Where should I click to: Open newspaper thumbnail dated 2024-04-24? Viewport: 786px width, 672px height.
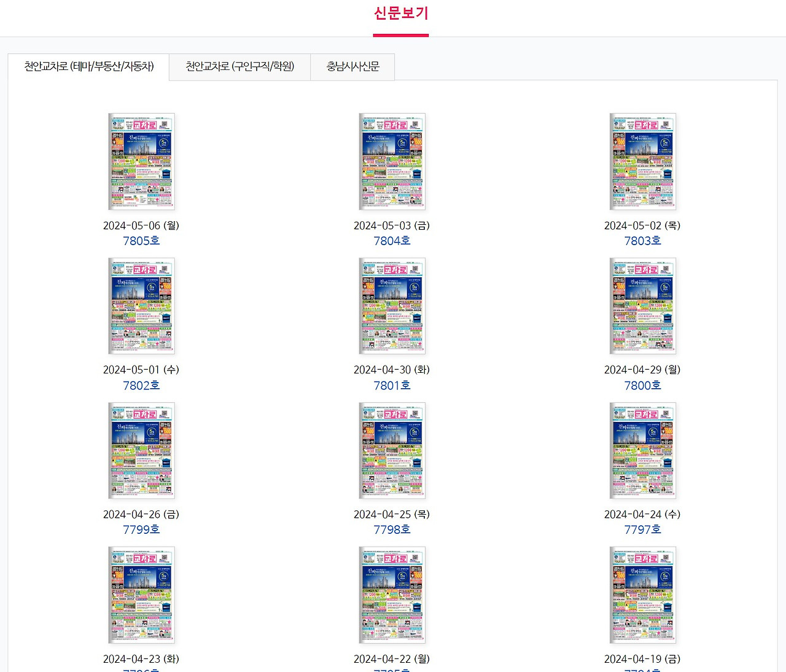(642, 451)
